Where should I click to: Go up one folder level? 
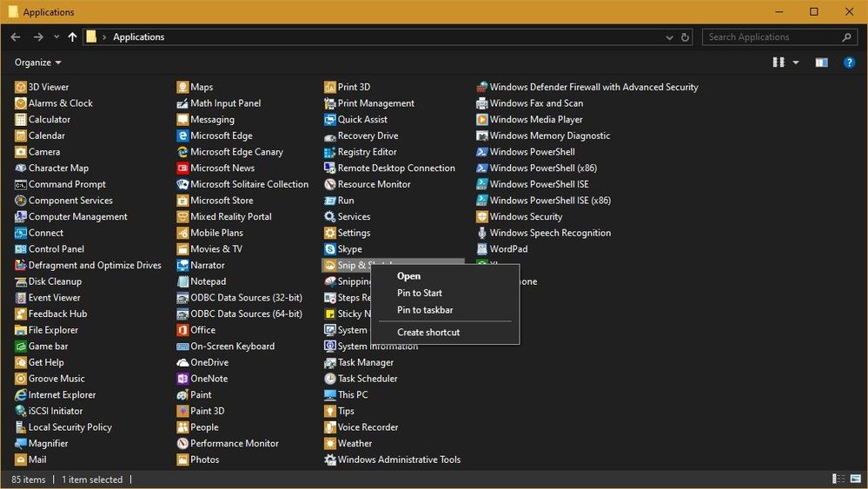[72, 37]
